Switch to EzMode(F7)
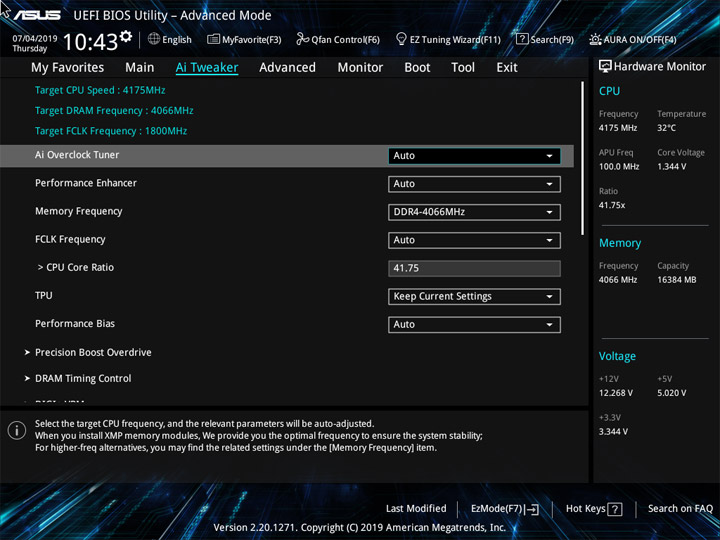Image resolution: width=720 pixels, height=540 pixels. (x=497, y=509)
